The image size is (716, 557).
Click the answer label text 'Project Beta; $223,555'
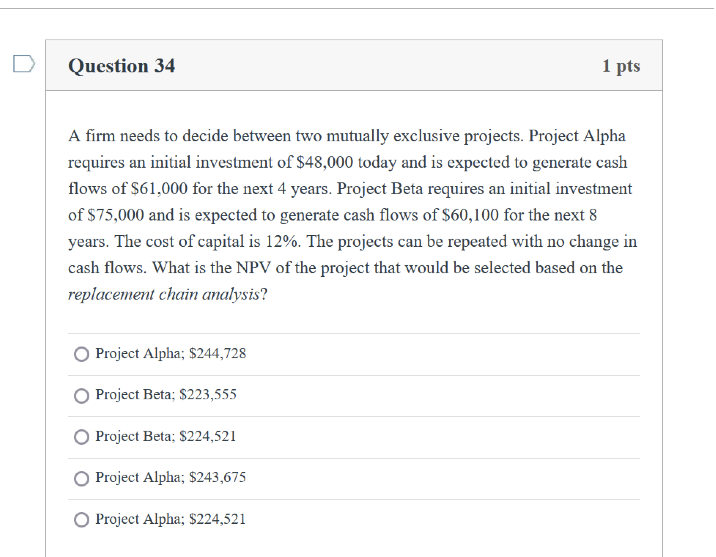[x=166, y=395]
